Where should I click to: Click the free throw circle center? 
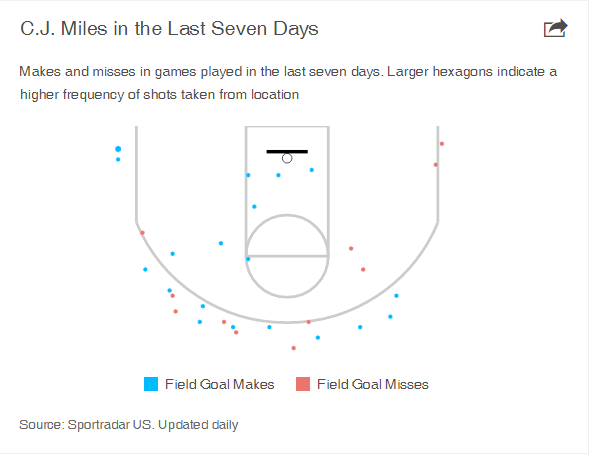click(x=287, y=256)
